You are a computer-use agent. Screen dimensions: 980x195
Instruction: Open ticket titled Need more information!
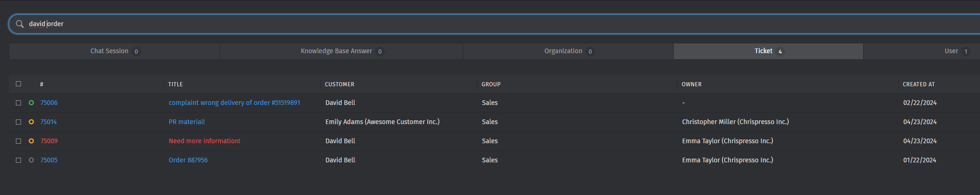[x=204, y=141]
